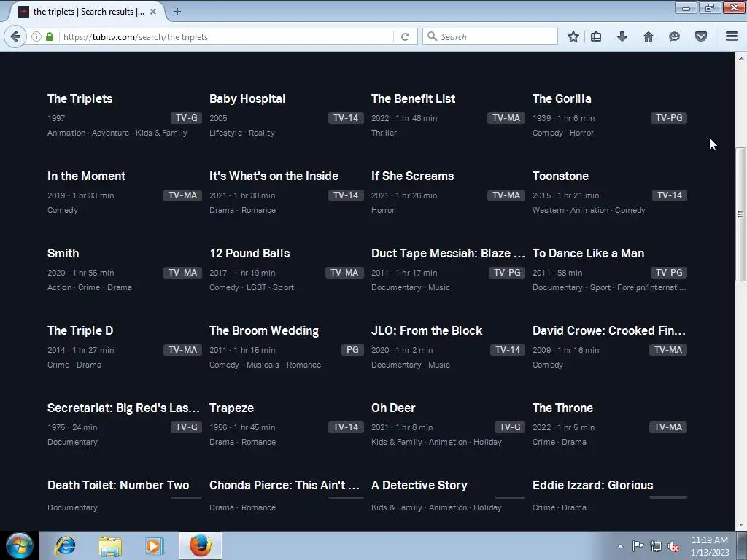747x560 pixels.
Task: Click the TV-G badge next to The Triplets
Action: pyautogui.click(x=186, y=118)
